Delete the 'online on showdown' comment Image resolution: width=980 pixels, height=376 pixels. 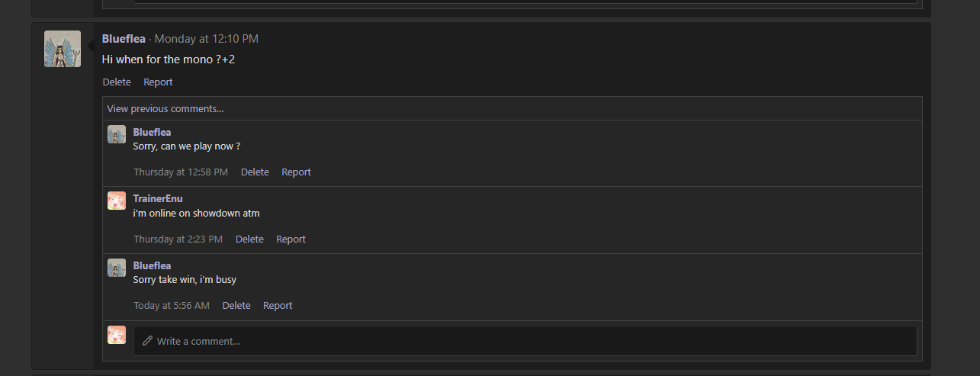click(x=249, y=239)
